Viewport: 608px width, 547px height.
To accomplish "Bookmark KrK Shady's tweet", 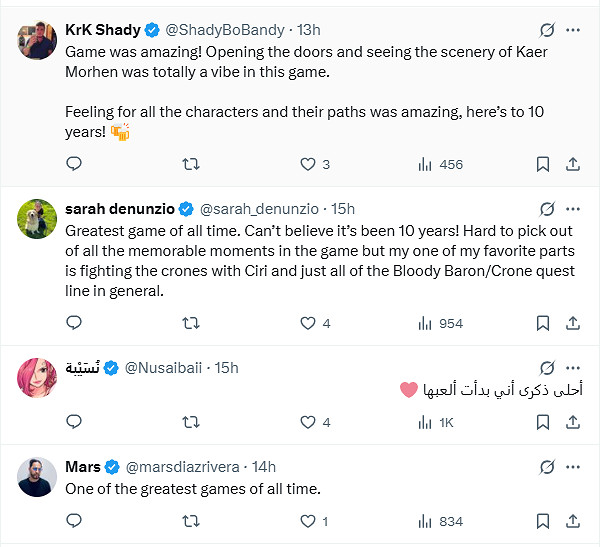I will coord(542,164).
